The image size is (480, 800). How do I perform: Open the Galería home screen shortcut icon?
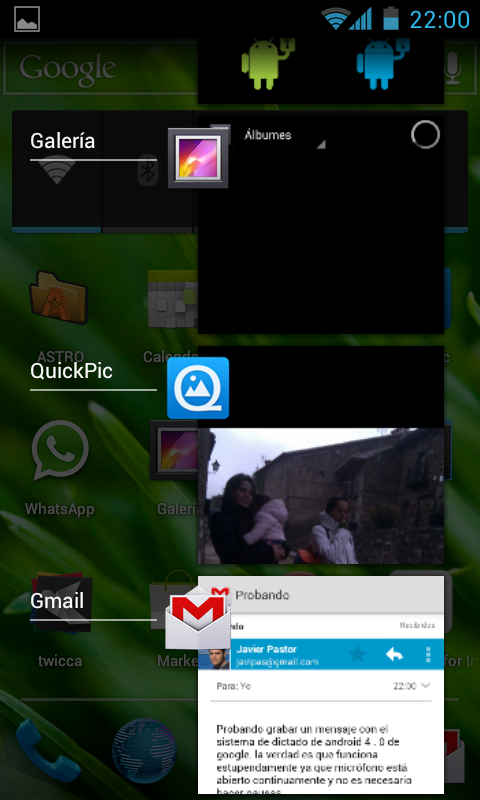coord(174,450)
